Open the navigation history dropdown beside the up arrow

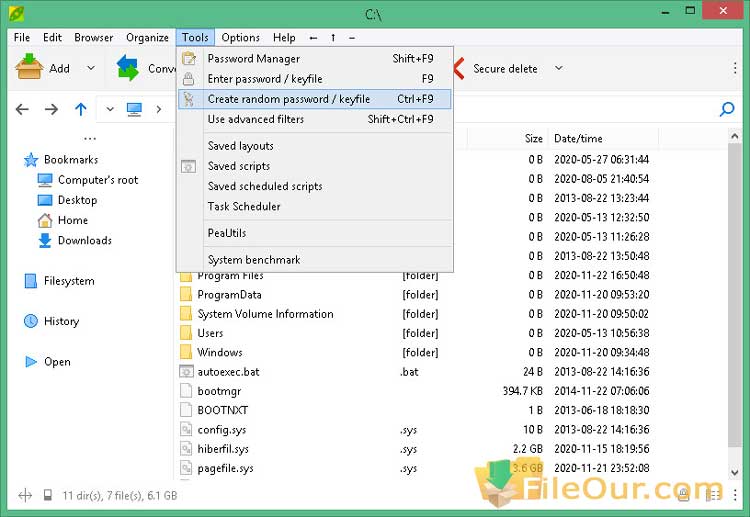[109, 109]
